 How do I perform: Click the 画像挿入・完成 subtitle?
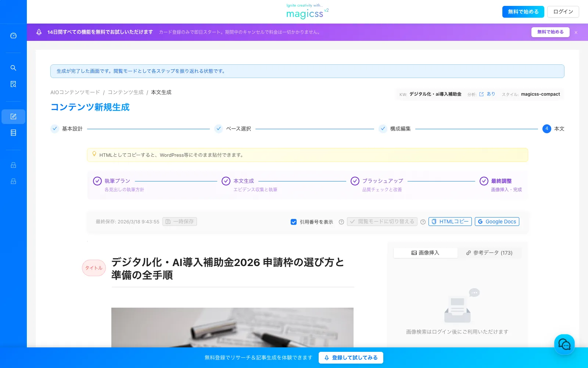click(x=506, y=190)
